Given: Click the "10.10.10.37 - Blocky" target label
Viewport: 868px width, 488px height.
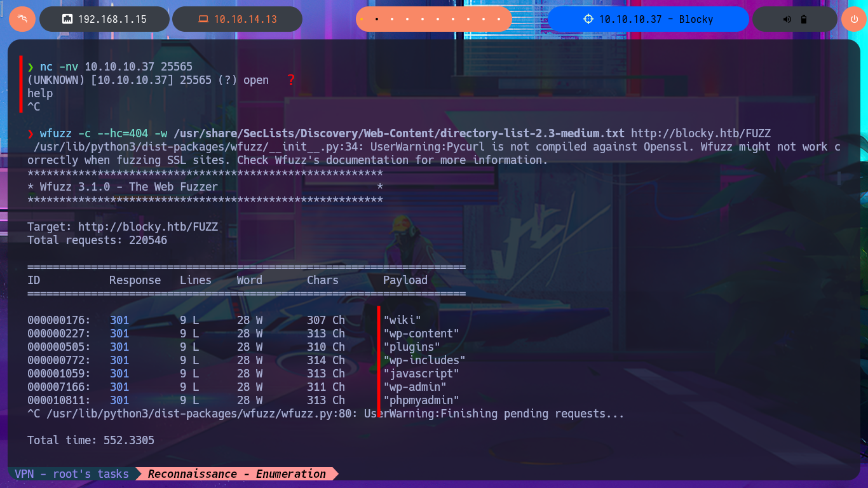Looking at the screenshot, I should click(x=656, y=19).
